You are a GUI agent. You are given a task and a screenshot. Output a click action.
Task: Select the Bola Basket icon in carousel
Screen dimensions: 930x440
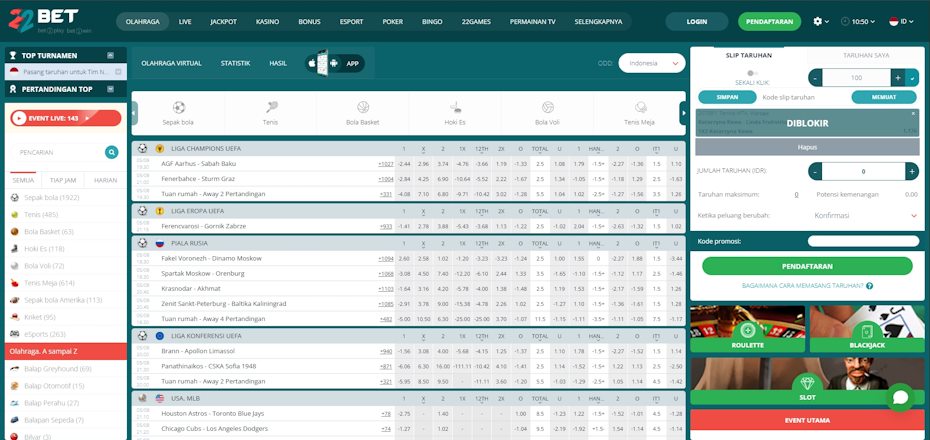coord(363,107)
